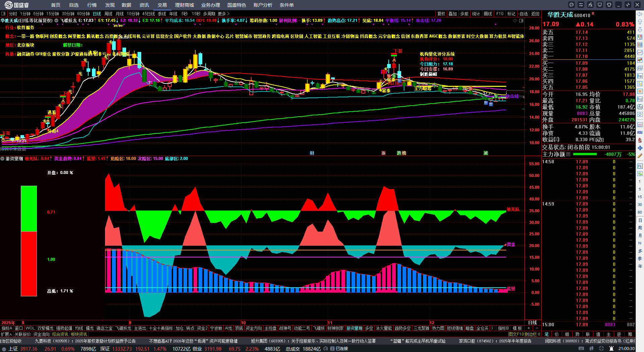Image resolution: width=644 pixels, height=352 pixels.
Task: Click the 返回 button
Action: pos(535,14)
